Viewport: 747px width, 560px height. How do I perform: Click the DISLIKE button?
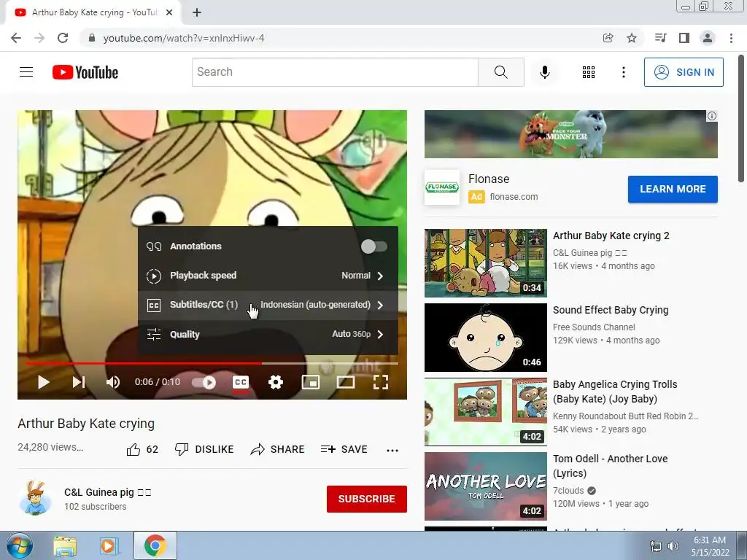coord(204,449)
